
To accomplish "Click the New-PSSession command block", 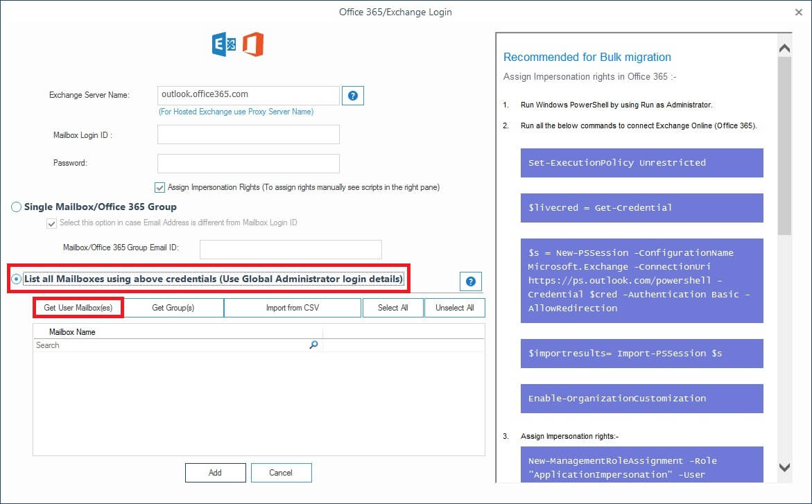I will click(641, 280).
